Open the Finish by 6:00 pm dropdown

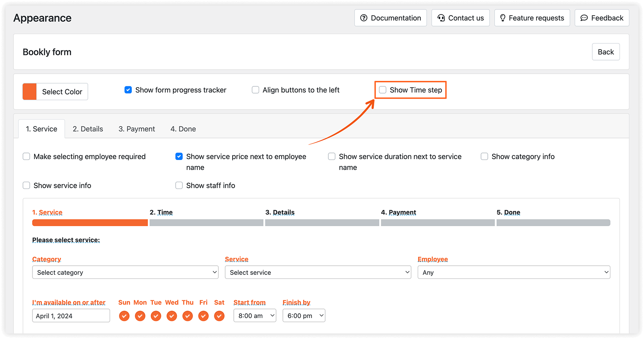(x=304, y=316)
